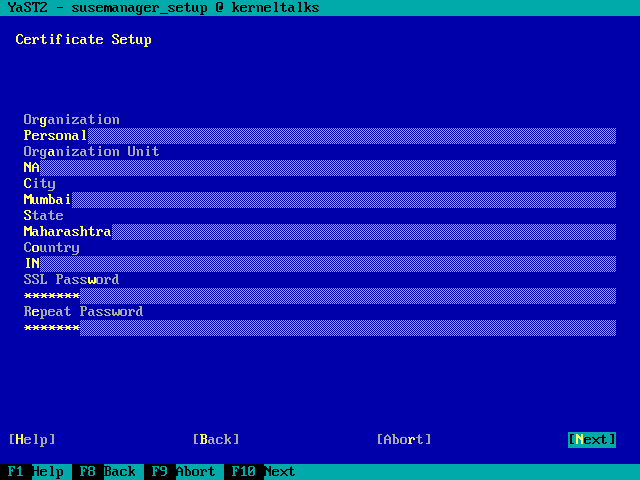
Task: Click the State label
Action: pos(43,216)
